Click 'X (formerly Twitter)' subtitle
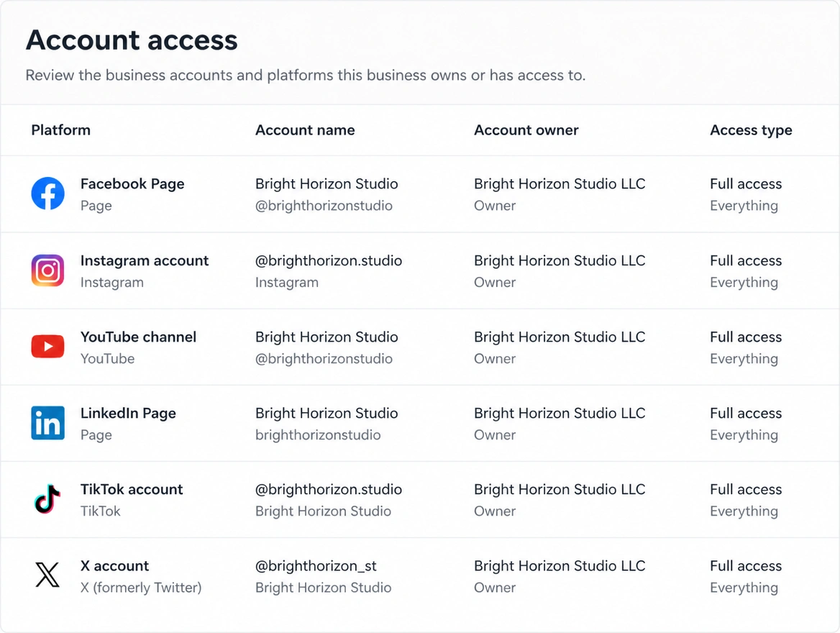 pyautogui.click(x=141, y=588)
